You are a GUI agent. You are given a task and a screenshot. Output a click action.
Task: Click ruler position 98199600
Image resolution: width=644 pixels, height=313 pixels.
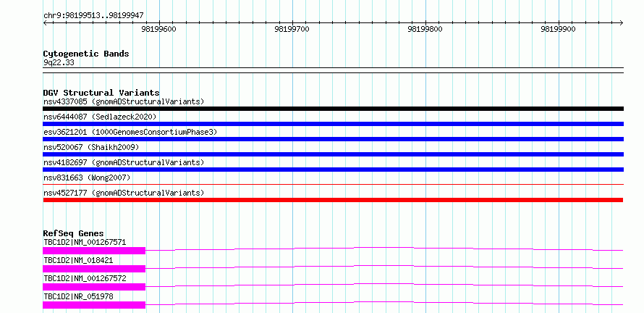click(159, 29)
